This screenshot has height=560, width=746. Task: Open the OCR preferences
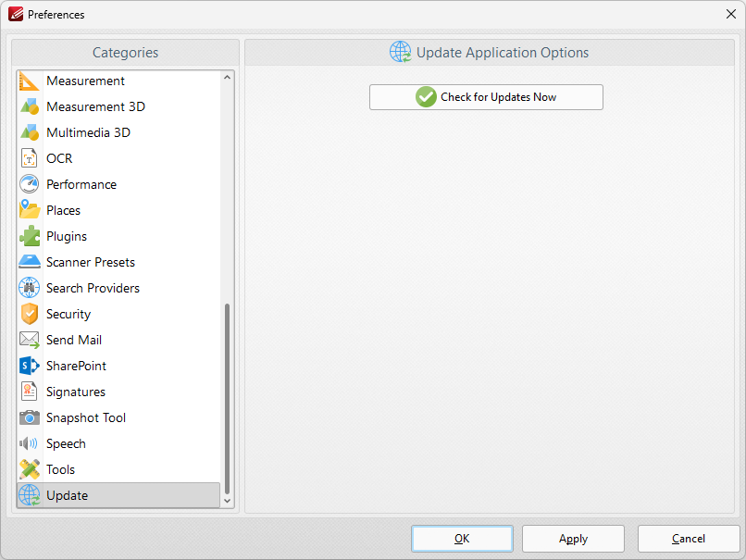[118, 158]
